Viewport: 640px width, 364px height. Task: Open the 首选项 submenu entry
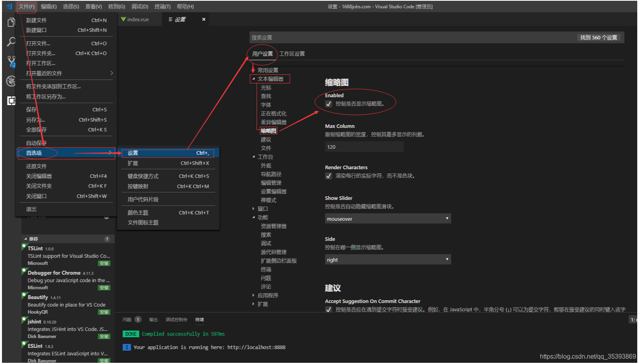coord(66,153)
